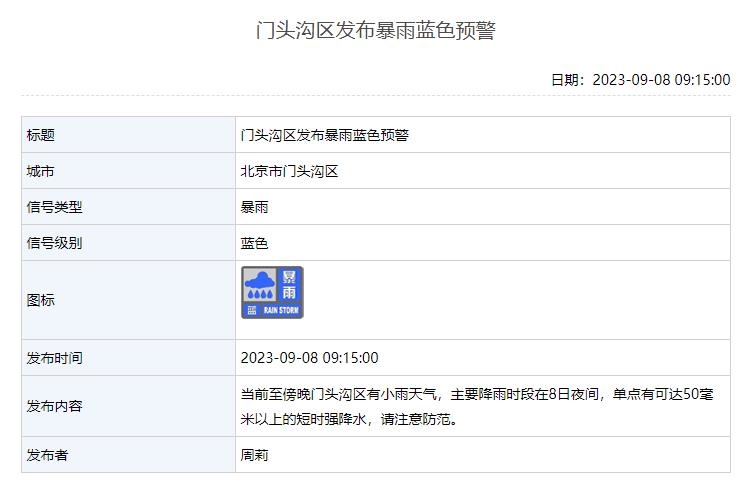Image resolution: width=756 pixels, height=494 pixels.
Task: Click the signal type value 暴雨
Action: click(x=254, y=207)
